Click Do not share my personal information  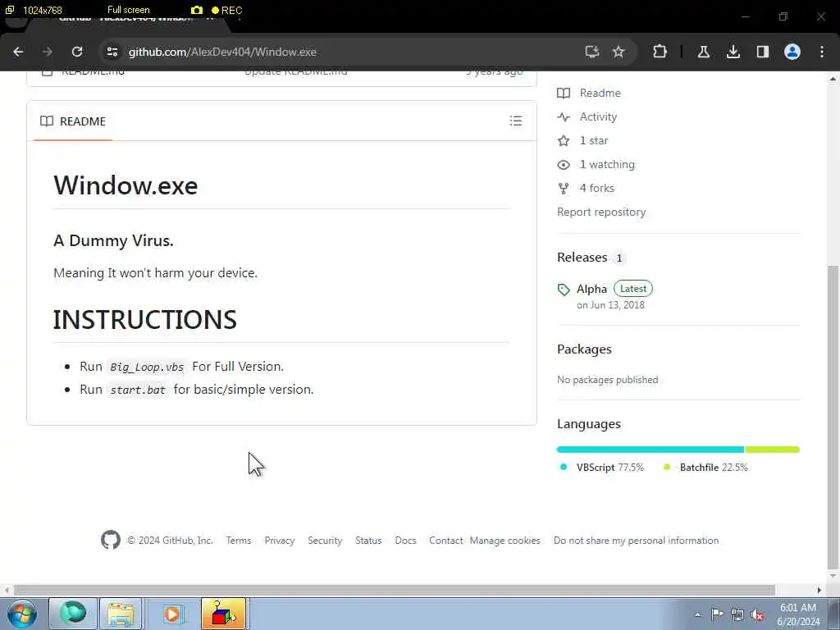point(636,541)
